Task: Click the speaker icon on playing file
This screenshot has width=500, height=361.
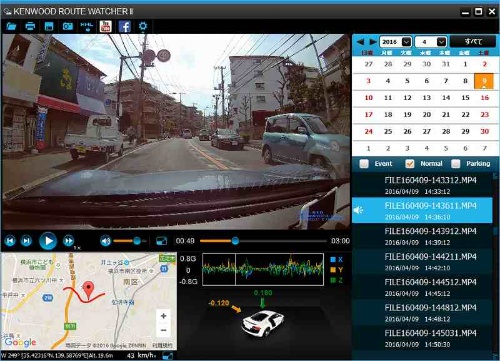Action: click(x=359, y=211)
